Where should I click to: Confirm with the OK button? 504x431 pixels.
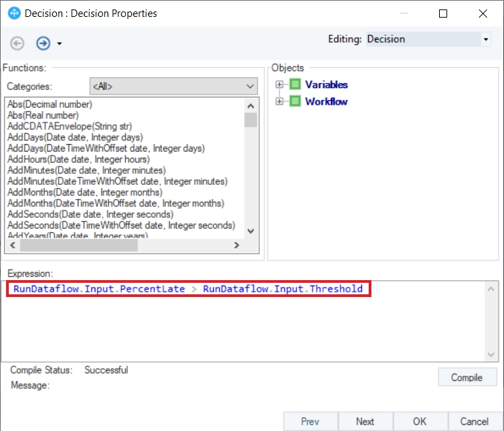point(420,421)
